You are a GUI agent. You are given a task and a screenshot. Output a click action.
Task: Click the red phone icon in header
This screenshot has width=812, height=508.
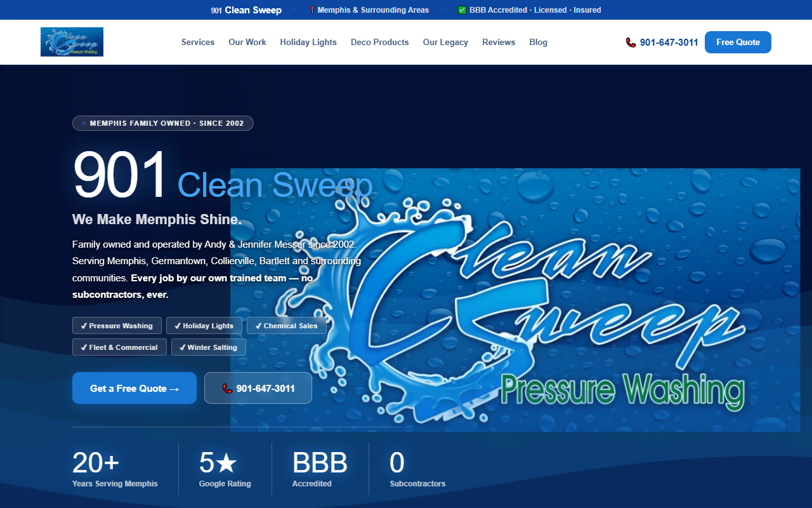coord(631,43)
